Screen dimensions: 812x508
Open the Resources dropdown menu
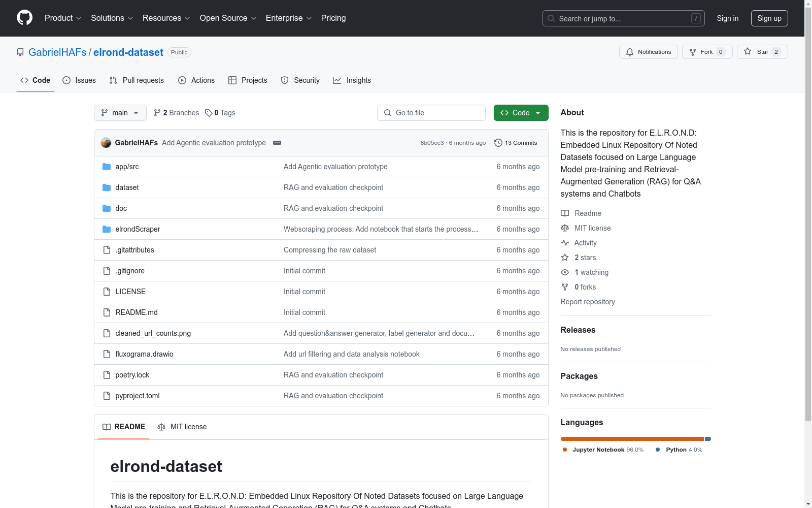pos(166,18)
